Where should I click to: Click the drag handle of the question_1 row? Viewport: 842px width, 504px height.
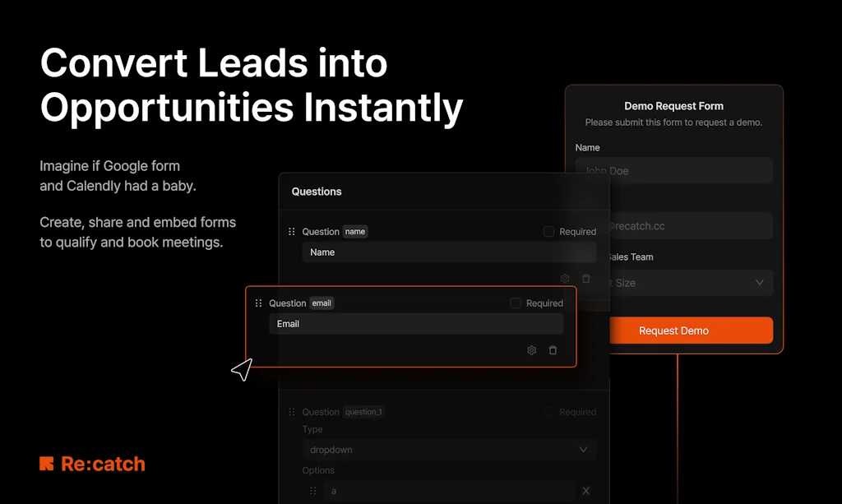pyautogui.click(x=291, y=412)
